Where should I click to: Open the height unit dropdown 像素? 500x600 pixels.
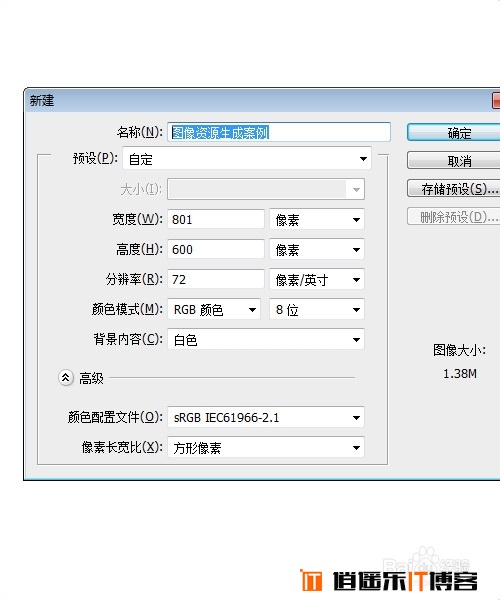(317, 249)
